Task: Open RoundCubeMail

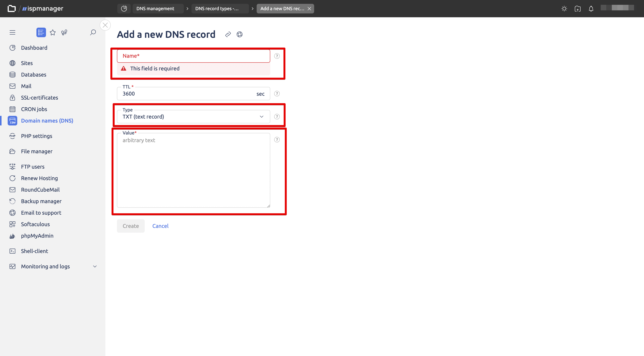Action: coord(40,190)
